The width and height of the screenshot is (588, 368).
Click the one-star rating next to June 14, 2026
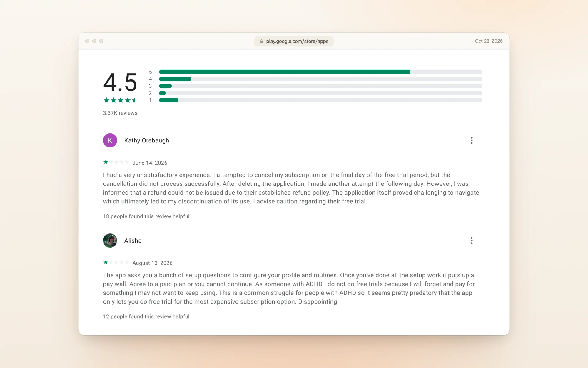pyautogui.click(x=116, y=162)
